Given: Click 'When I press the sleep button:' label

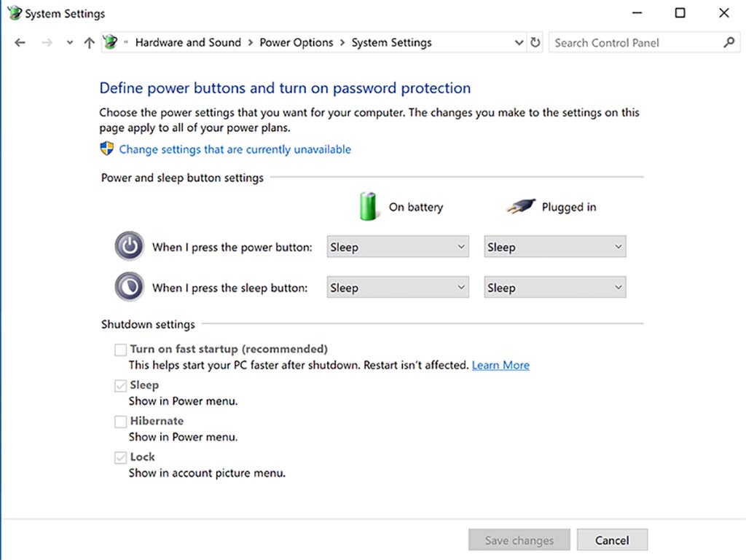Looking at the screenshot, I should [229, 288].
